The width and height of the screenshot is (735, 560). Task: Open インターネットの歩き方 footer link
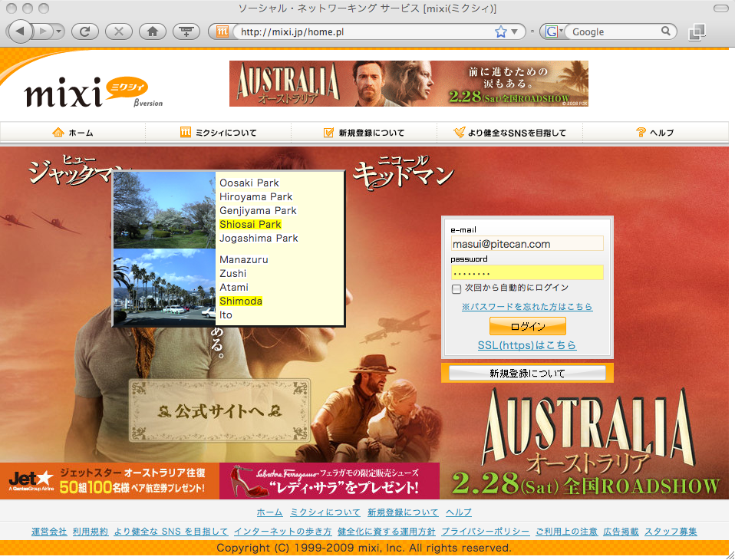click(282, 532)
